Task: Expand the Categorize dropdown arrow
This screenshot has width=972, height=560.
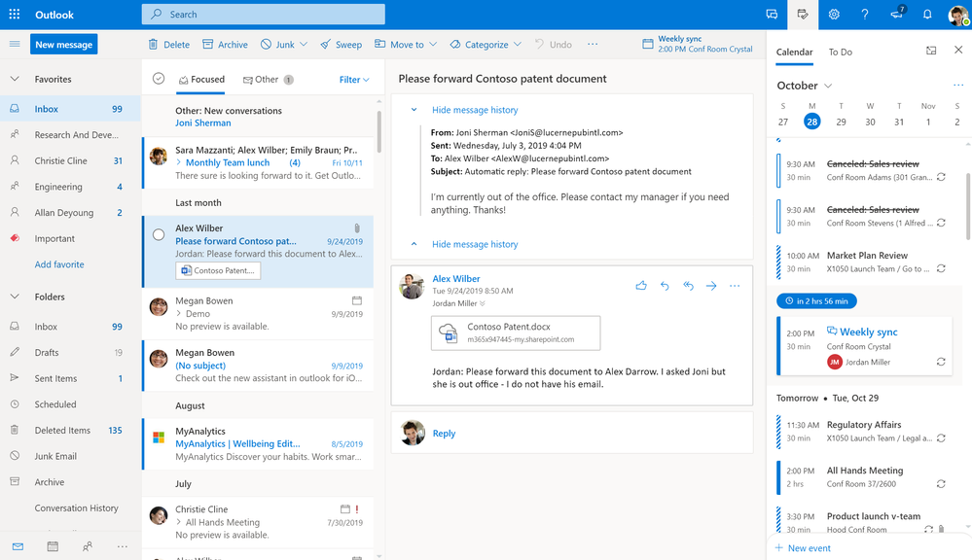Action: coord(518,45)
